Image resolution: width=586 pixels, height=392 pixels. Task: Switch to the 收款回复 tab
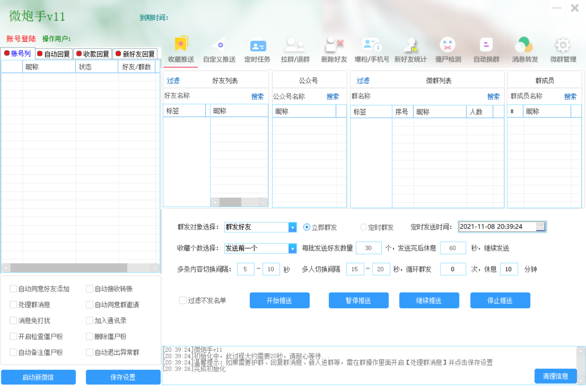tap(93, 54)
